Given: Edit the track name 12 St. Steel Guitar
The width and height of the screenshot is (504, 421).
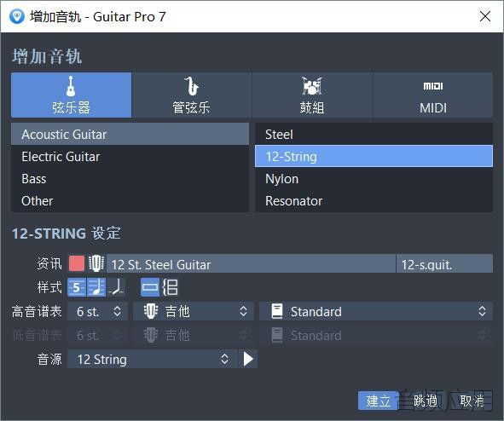Looking at the screenshot, I should 251,264.
